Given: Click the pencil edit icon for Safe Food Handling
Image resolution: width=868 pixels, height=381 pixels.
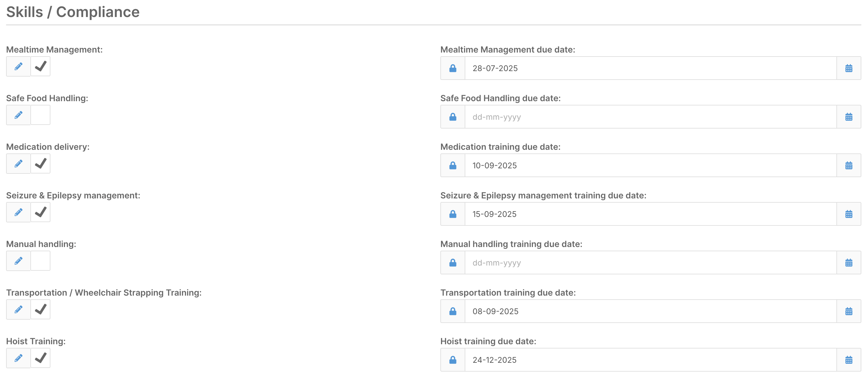Looking at the screenshot, I should pyautogui.click(x=19, y=115).
